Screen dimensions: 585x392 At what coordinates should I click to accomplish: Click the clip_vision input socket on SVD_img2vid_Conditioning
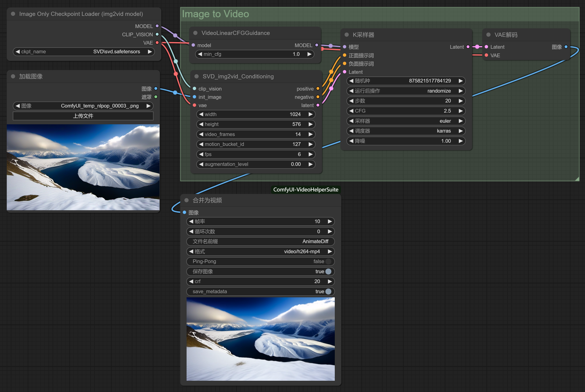pyautogui.click(x=194, y=89)
